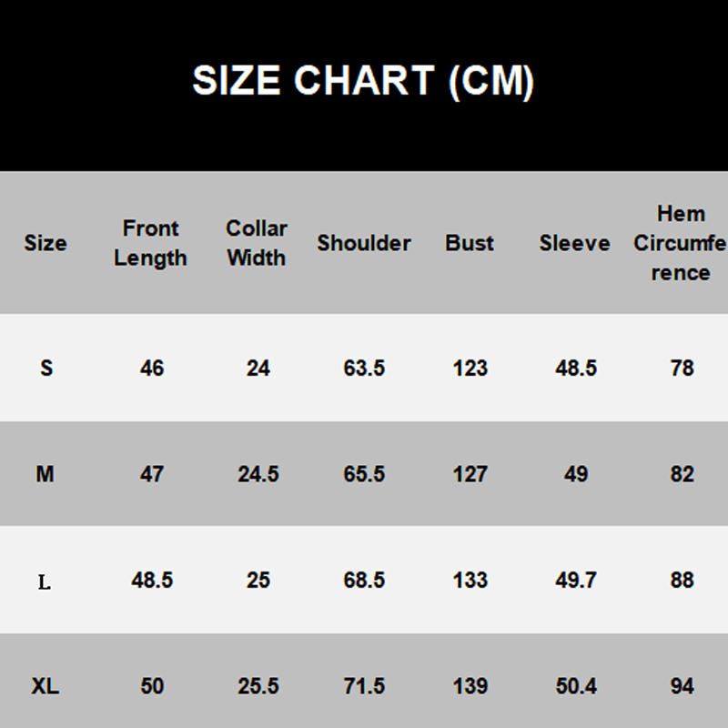Select the 'L' size row label
The image size is (728, 728).
(45, 581)
